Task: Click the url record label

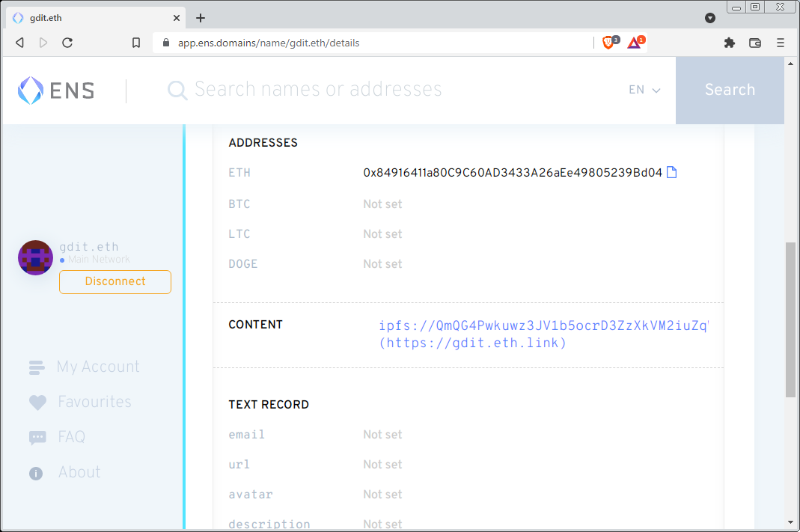Action: tap(239, 465)
